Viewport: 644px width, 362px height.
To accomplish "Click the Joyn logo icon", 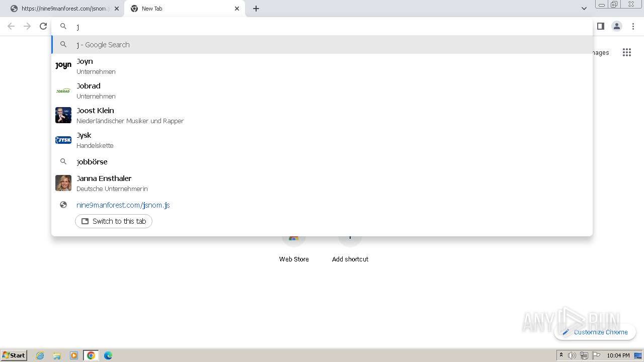I will [x=63, y=65].
